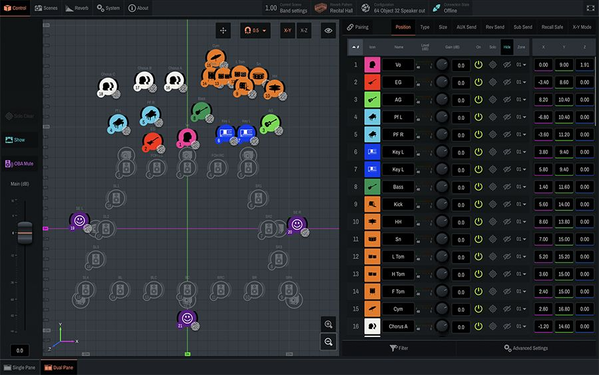Click the magenta horizontal axis handle
This screenshot has width=600, height=375.
[x=46, y=228]
